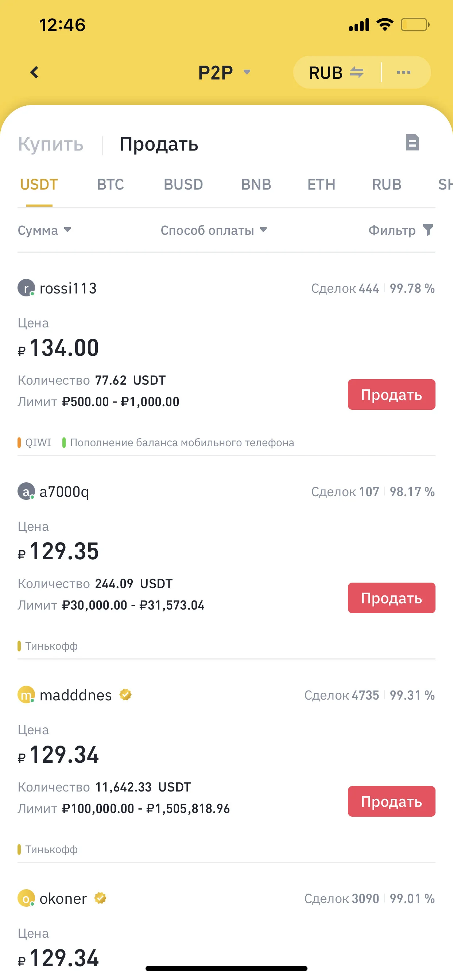The height and width of the screenshot is (980, 453).
Task: Tap rossi113 user avatar
Action: point(26,288)
